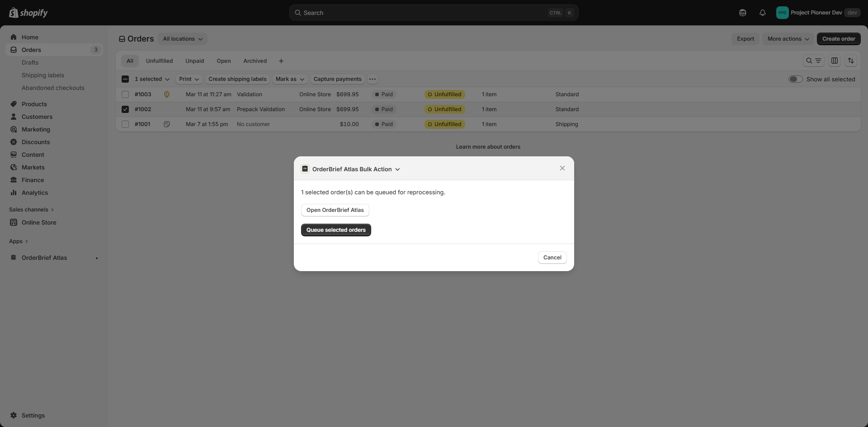Click the $10.00 total for order #1001

(x=349, y=124)
